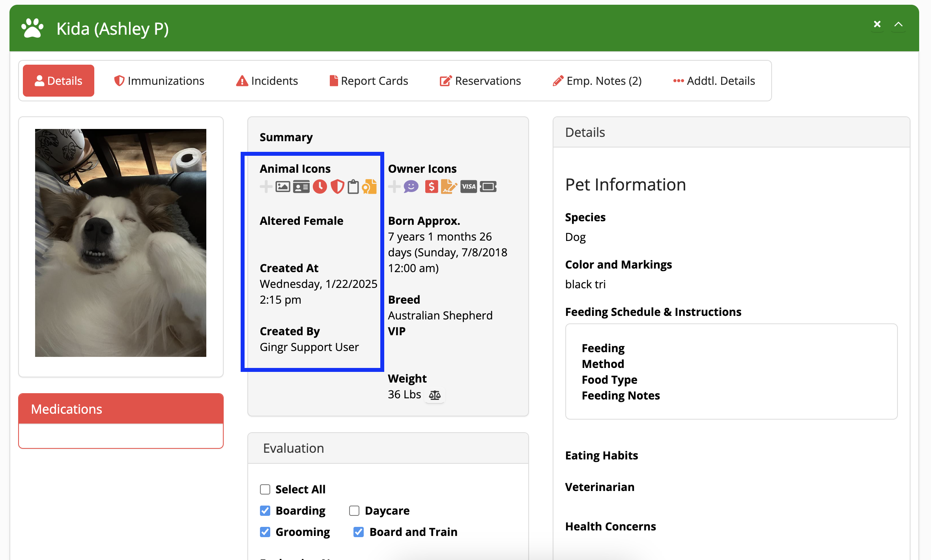Open the Report Cards tab
Viewport: 931px width, 560px height.
[368, 81]
